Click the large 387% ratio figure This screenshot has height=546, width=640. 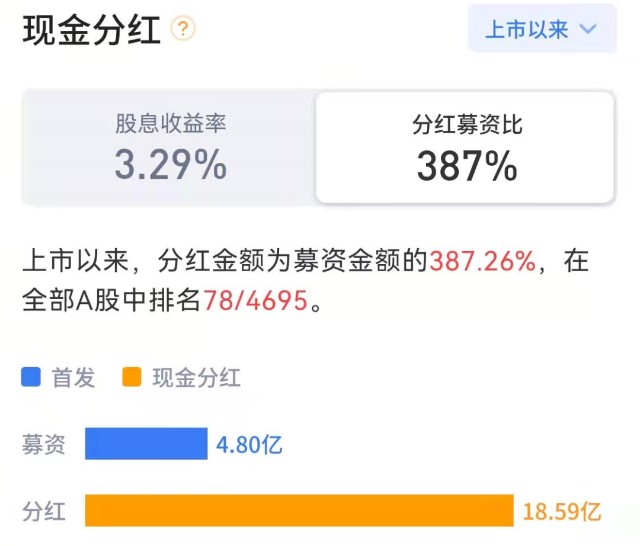coord(467,167)
